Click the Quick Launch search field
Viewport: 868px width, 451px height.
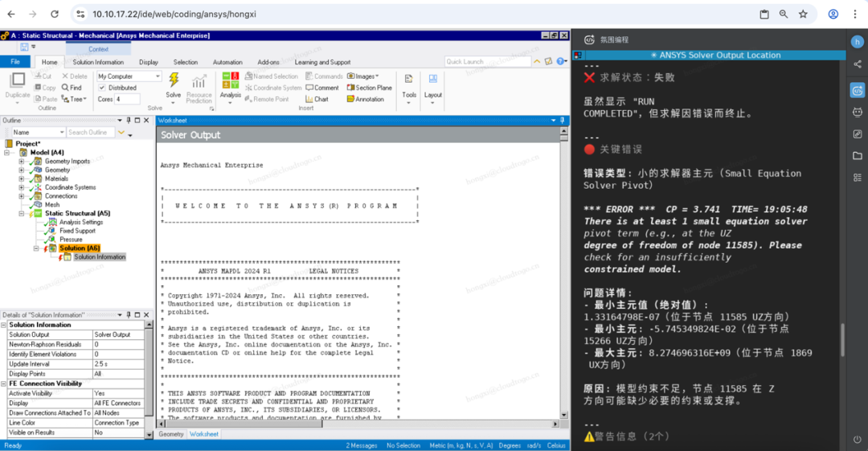coord(487,61)
